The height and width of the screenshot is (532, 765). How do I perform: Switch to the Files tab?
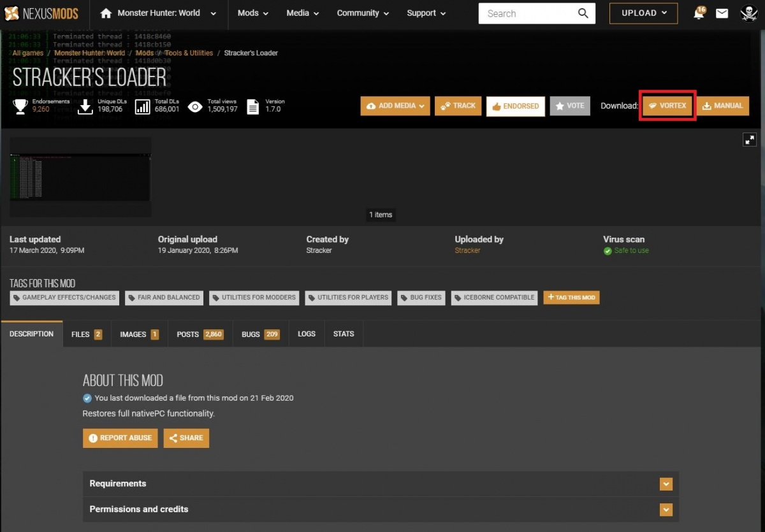[87, 334]
